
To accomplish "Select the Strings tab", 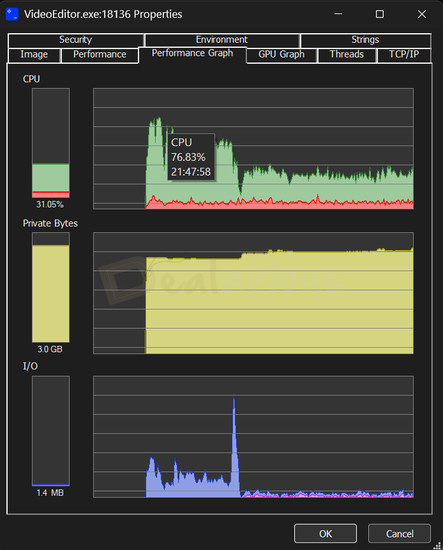I will click(365, 40).
